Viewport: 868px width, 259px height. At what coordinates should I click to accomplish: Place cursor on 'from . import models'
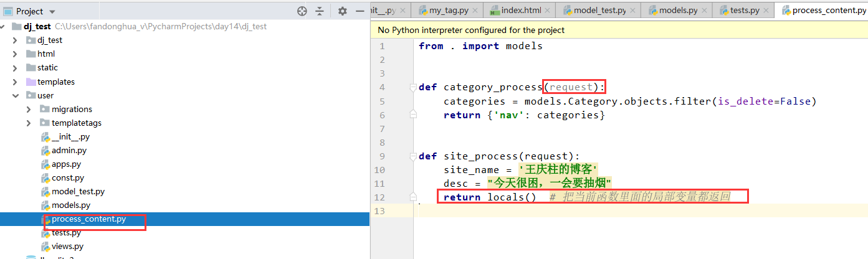pos(480,46)
